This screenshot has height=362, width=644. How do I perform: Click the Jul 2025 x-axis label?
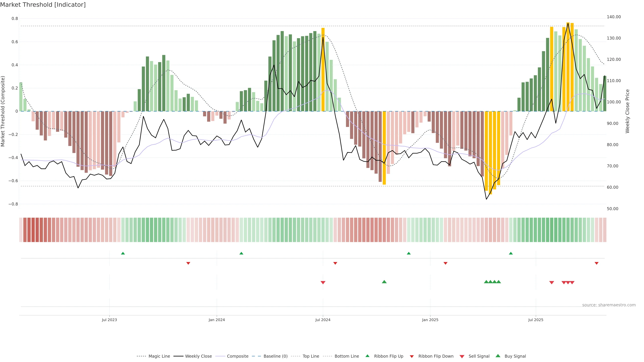click(x=535, y=320)
